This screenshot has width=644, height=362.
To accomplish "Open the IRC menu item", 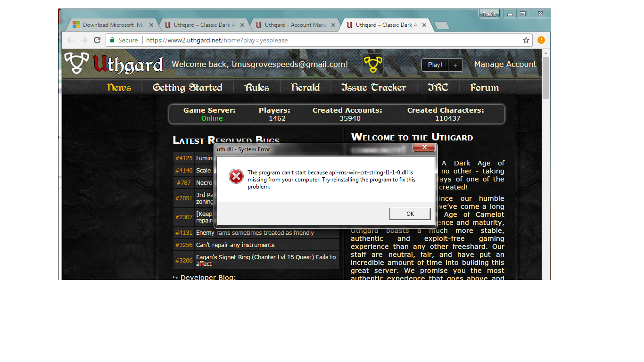I will pos(438,87).
